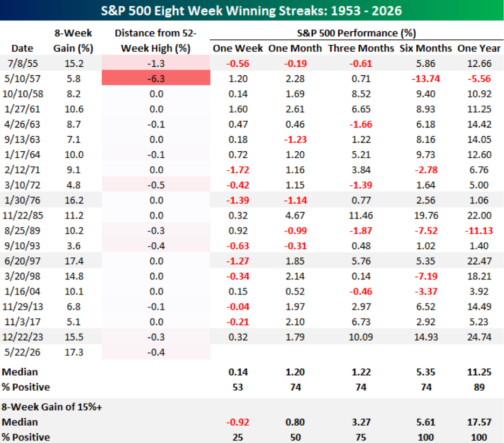The image size is (504, 443).
Task: Click the '3.27' median three months value
Action: [x=361, y=422]
